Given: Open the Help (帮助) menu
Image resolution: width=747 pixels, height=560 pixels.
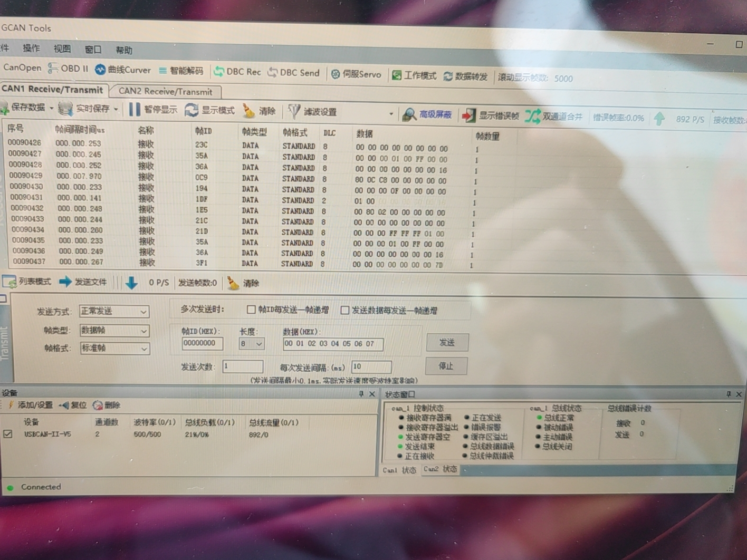Looking at the screenshot, I should [124, 51].
